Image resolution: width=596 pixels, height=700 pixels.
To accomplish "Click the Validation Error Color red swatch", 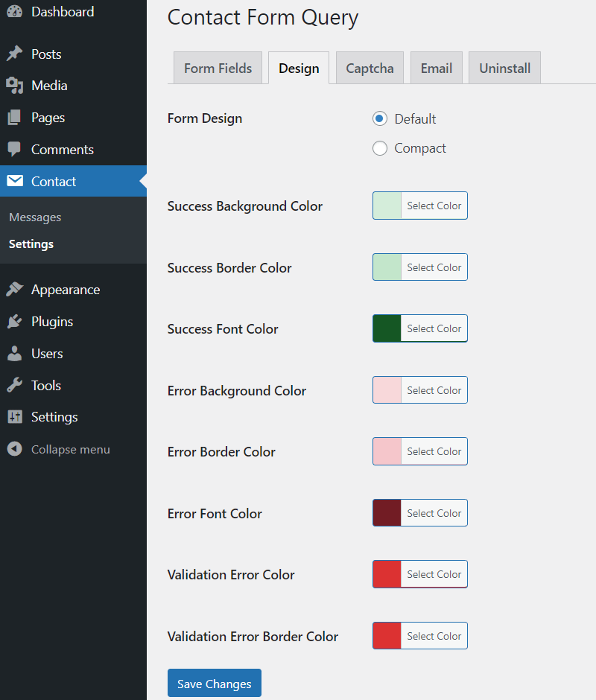I will [x=387, y=574].
